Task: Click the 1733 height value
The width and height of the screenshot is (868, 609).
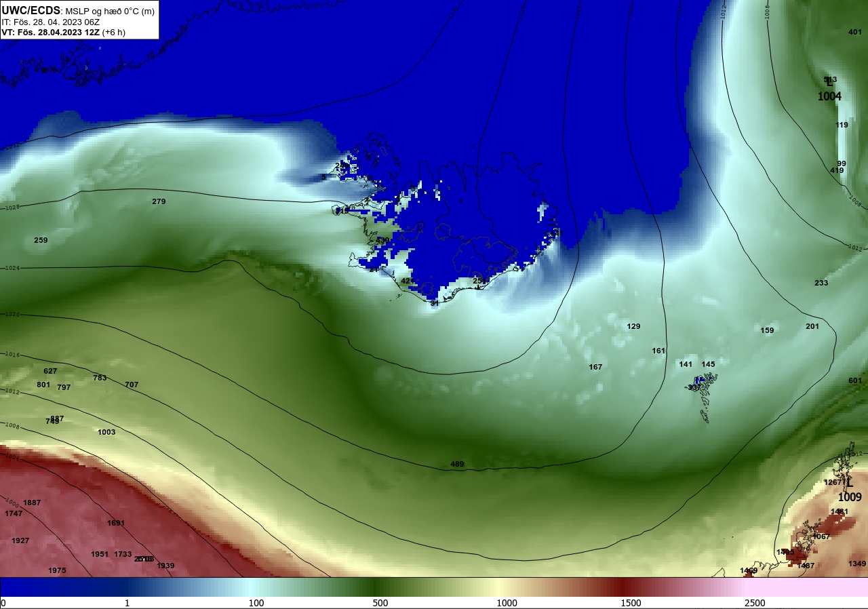Action: [x=123, y=554]
